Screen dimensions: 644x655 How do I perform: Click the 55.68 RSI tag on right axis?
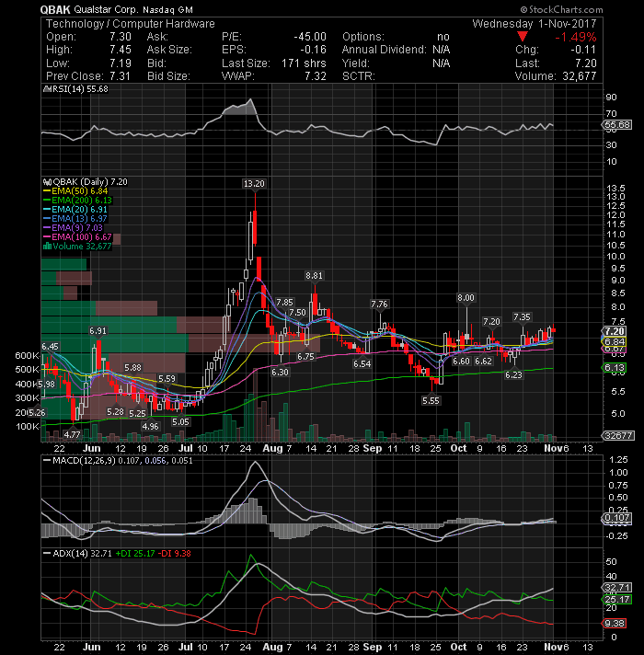(x=617, y=125)
